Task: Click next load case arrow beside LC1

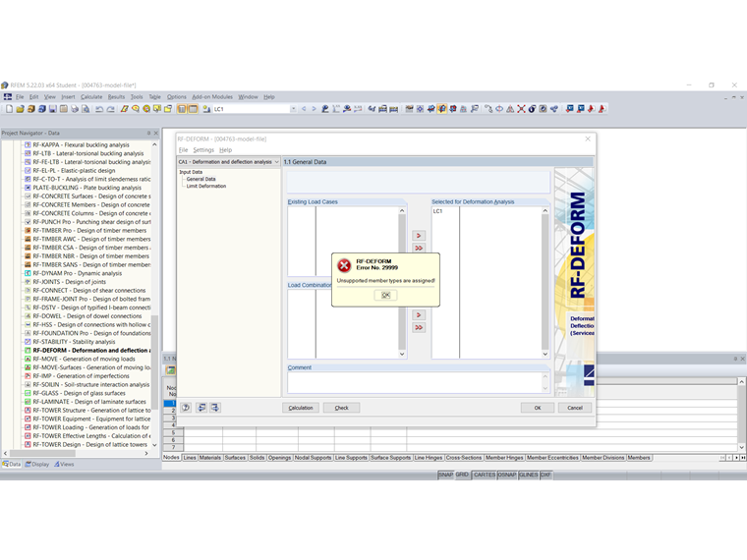Action: (x=314, y=109)
